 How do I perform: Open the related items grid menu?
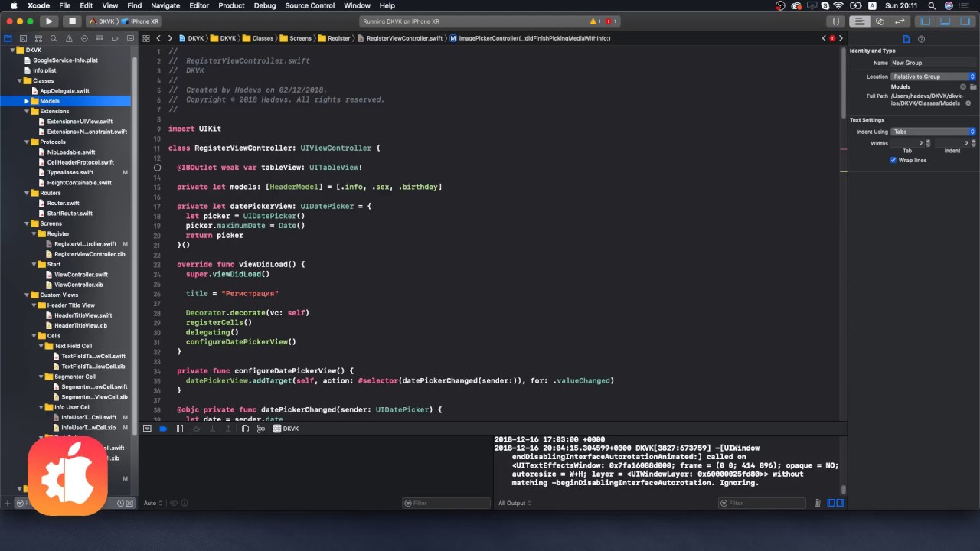coord(146,38)
